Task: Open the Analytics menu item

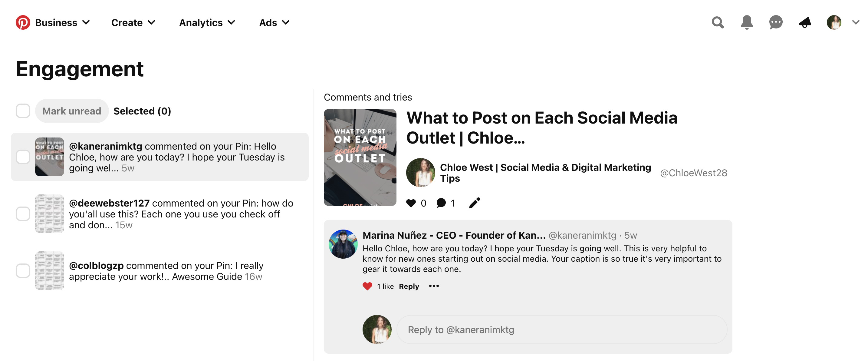Action: (207, 22)
